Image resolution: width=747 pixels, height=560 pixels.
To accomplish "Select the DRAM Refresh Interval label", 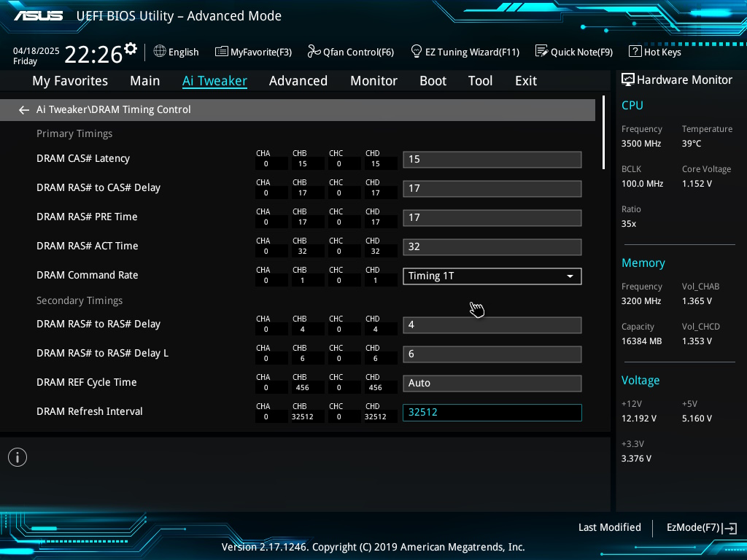I will (90, 411).
